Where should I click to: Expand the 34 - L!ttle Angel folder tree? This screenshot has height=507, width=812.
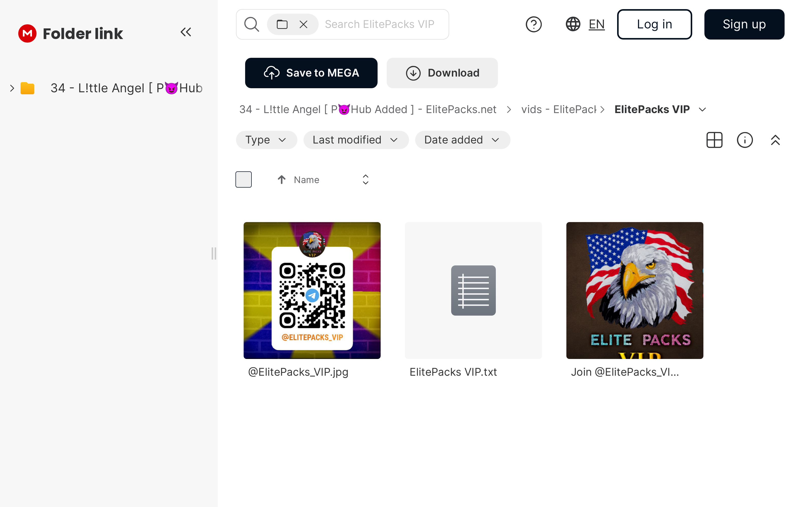12,88
